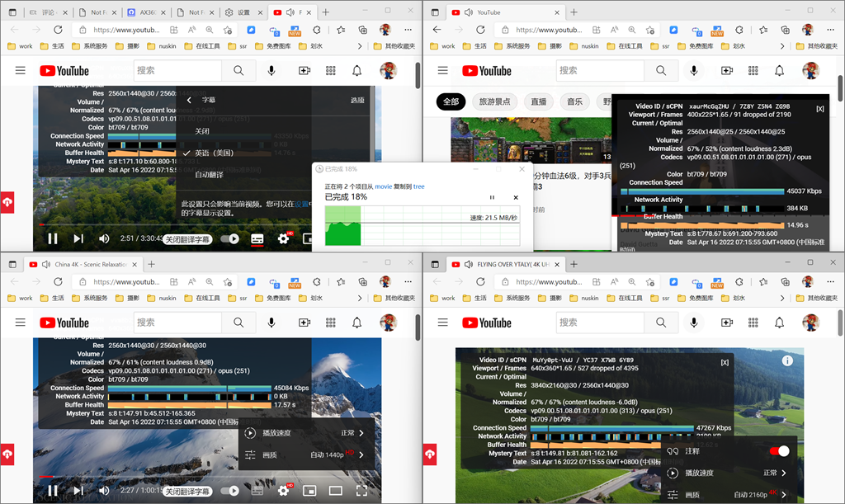Open account avatar in FLYING OVER YTALY YouTube header
The height and width of the screenshot is (504, 845).
811,323
